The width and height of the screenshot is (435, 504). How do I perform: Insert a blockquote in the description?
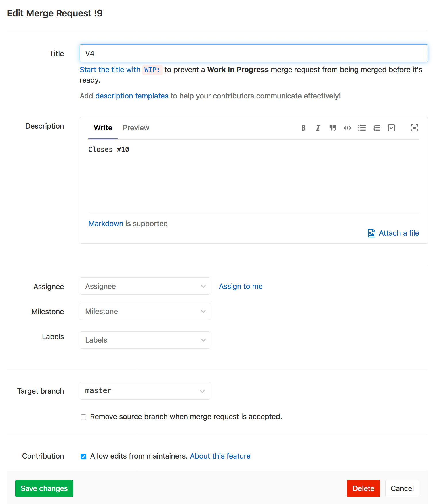point(333,128)
